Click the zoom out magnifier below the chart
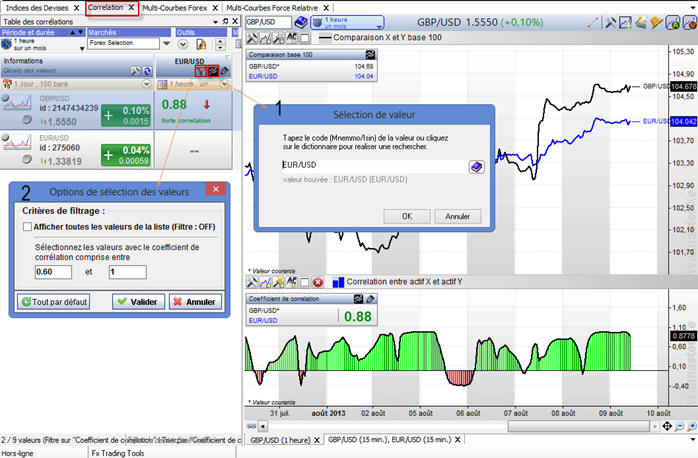The width and height of the screenshot is (698, 458). click(x=679, y=426)
